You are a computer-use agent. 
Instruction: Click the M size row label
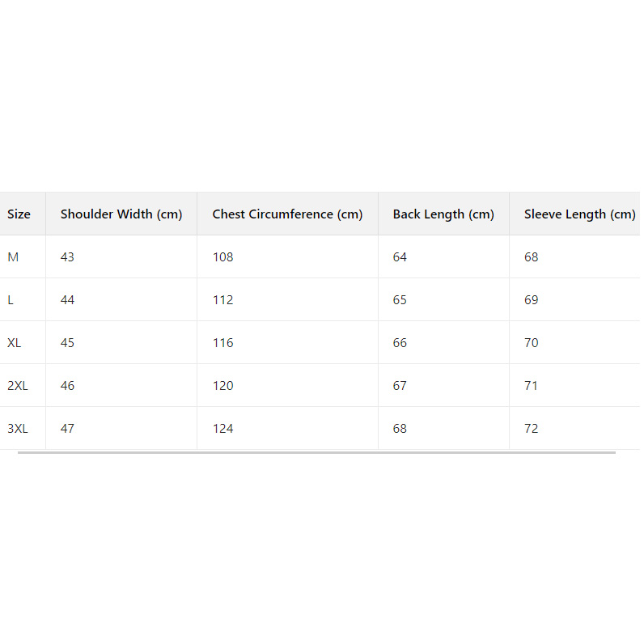[13, 257]
